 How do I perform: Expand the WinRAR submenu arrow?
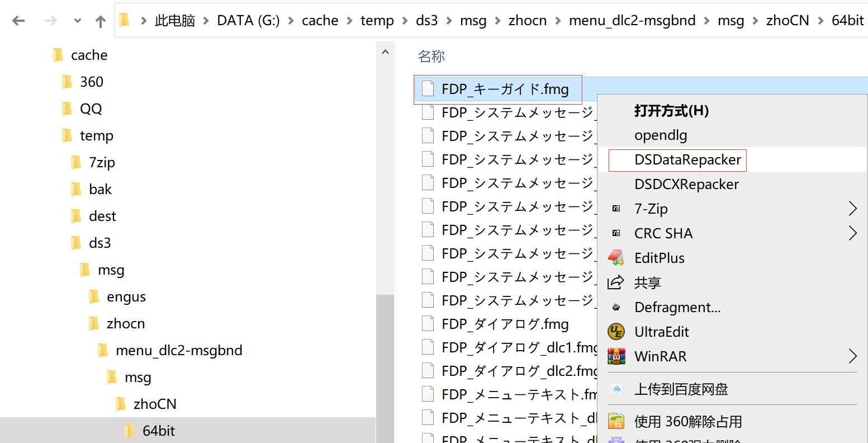(x=852, y=356)
